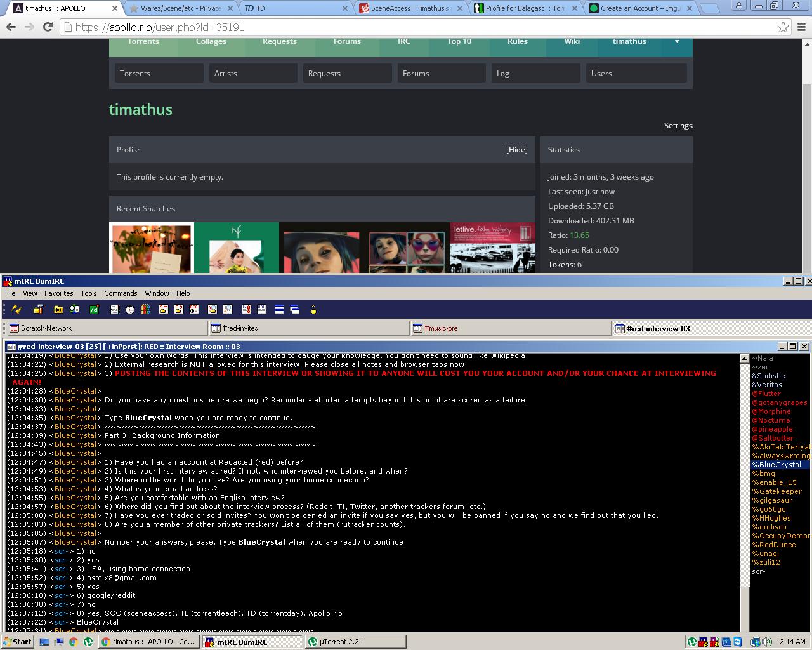The height and width of the screenshot is (650, 812).
Task: Open mIRC Window menu
Action: point(157,293)
